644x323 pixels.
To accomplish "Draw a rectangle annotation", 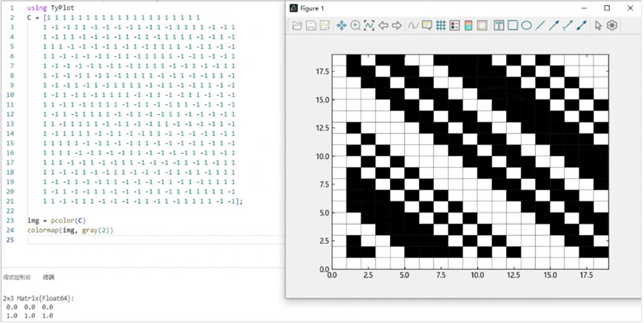I will click(x=513, y=25).
